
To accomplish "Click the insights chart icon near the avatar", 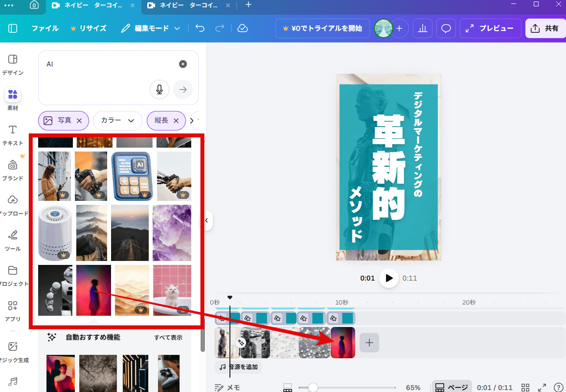I will [423, 28].
